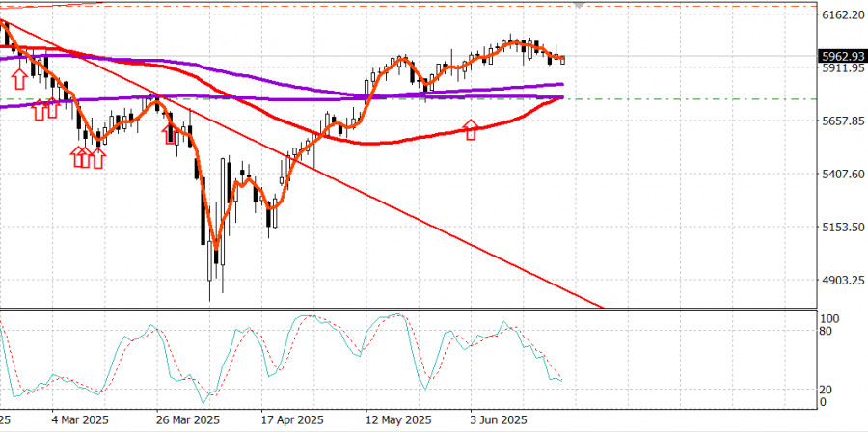Select the red arrow near June 3 moving average
Viewport: 868px width, 432px height.
(x=470, y=129)
